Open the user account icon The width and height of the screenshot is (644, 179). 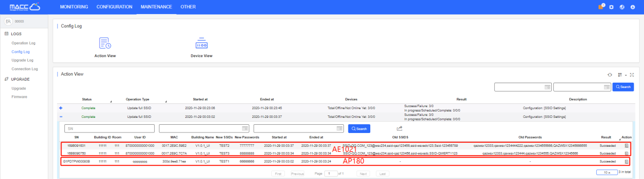[x=633, y=7]
